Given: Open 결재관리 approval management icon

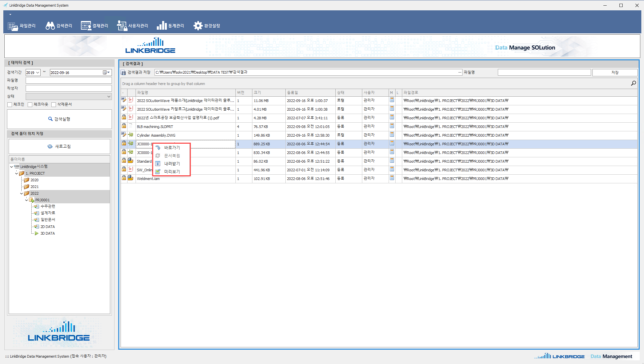Looking at the screenshot, I should [86, 26].
